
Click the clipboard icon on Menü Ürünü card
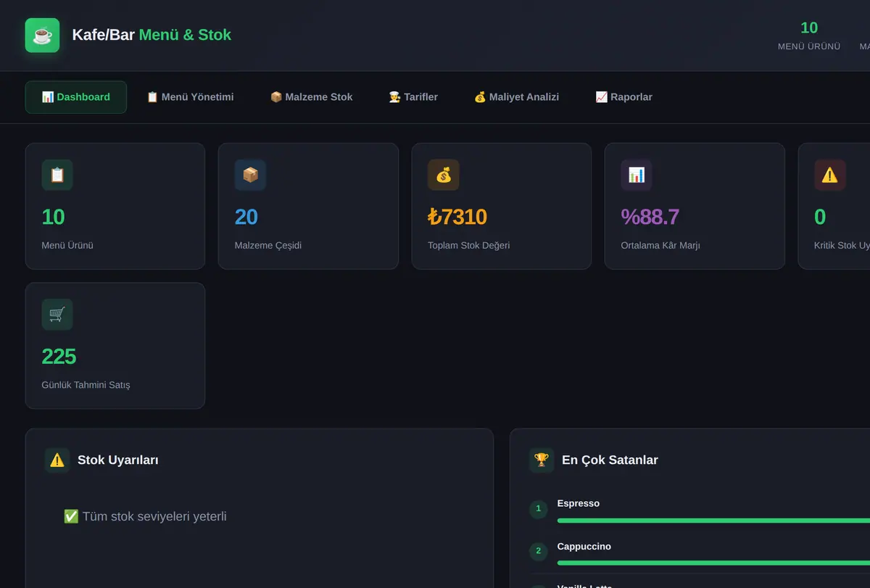[x=57, y=175]
